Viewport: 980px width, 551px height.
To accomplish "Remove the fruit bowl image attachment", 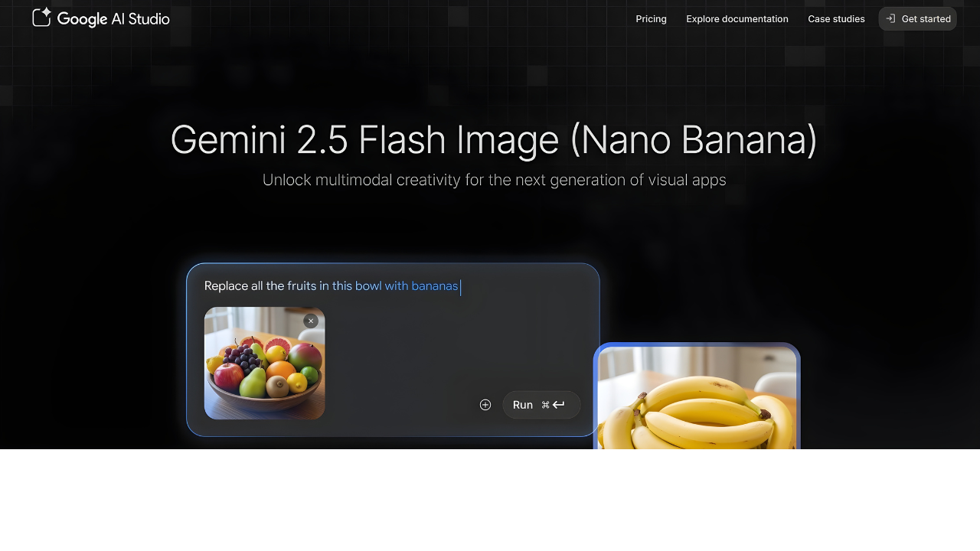I will 310,321.
